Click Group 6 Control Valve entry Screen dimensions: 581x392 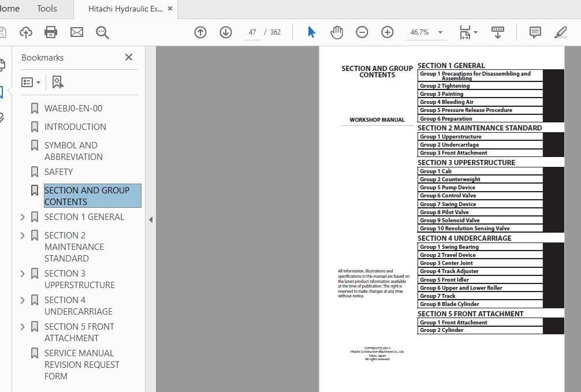pos(448,196)
